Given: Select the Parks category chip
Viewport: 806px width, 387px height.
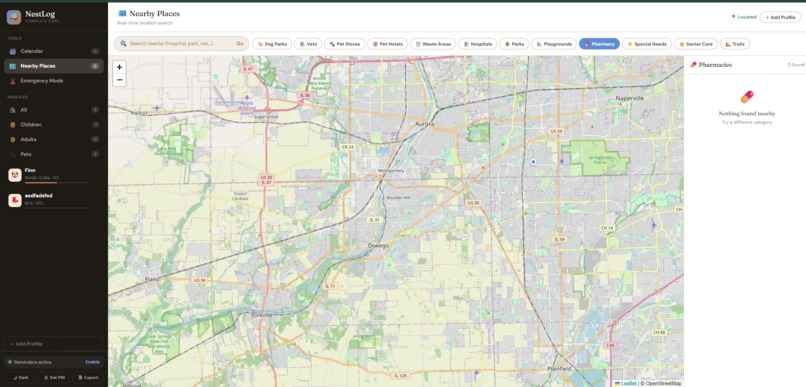Looking at the screenshot, I should click(x=514, y=44).
